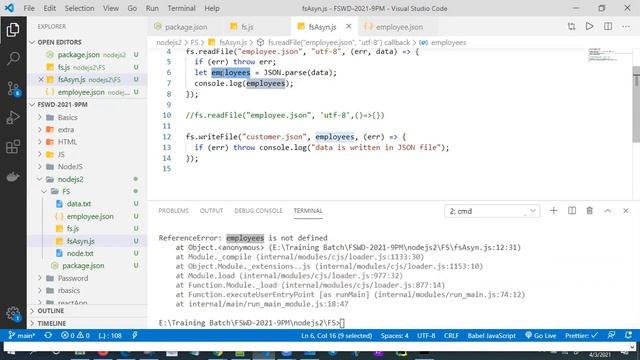Open the Terminal menu
Image resolution: width=640 pixels, height=360 pixels.
182,8
